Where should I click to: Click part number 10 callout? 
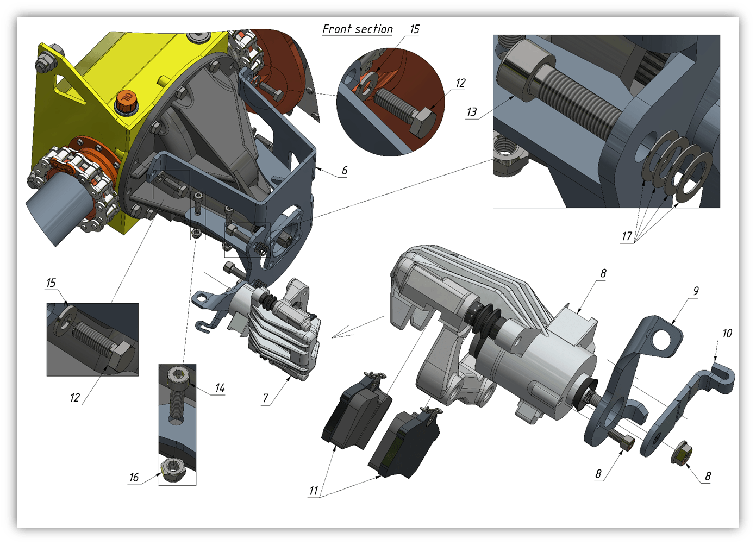(x=727, y=333)
